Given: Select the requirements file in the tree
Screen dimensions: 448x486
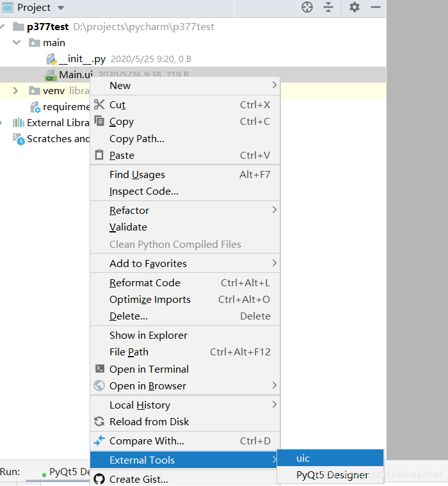Looking at the screenshot, I should pos(66,107).
